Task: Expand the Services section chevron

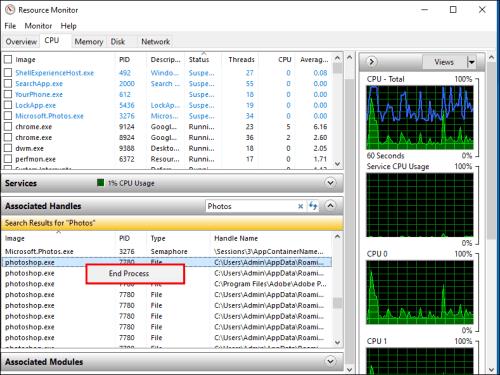Action: pos(330,183)
